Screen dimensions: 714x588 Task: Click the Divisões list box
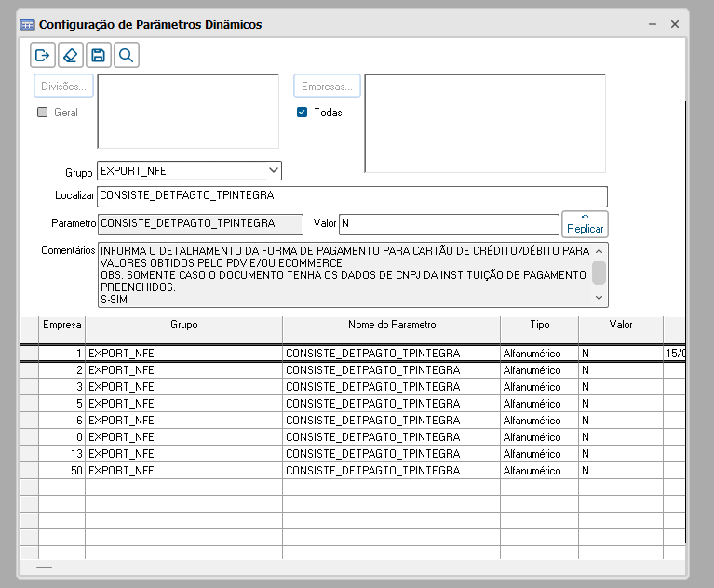point(188,112)
